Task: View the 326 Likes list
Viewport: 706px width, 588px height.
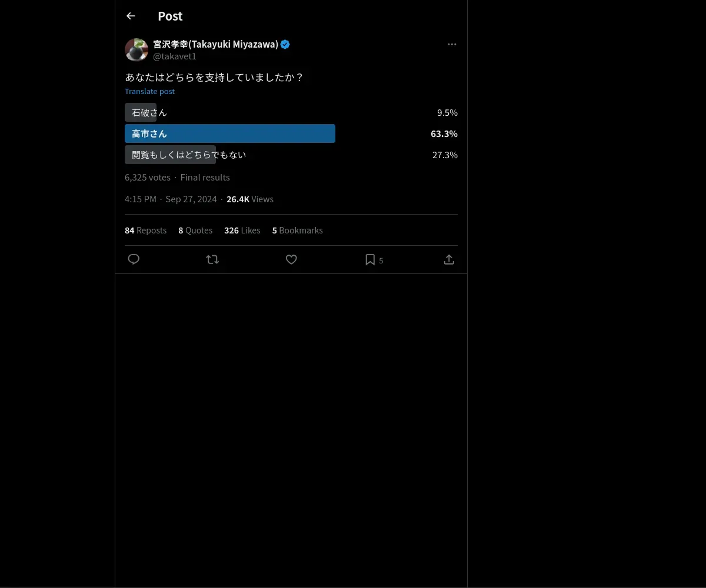Action: [x=242, y=230]
